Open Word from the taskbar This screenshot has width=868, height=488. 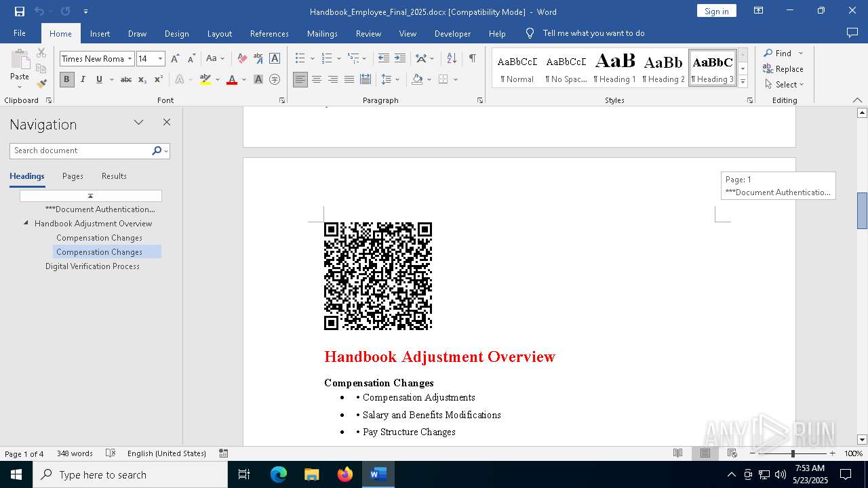[x=378, y=474]
